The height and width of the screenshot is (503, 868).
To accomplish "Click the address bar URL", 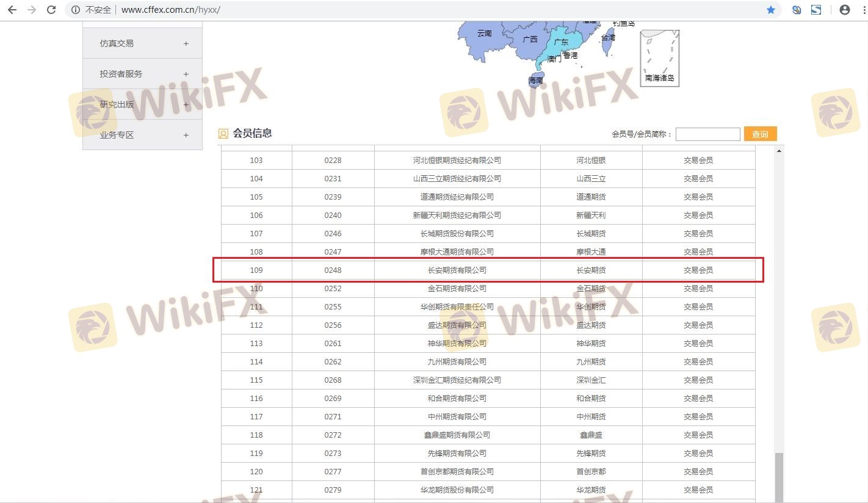I will click(170, 10).
